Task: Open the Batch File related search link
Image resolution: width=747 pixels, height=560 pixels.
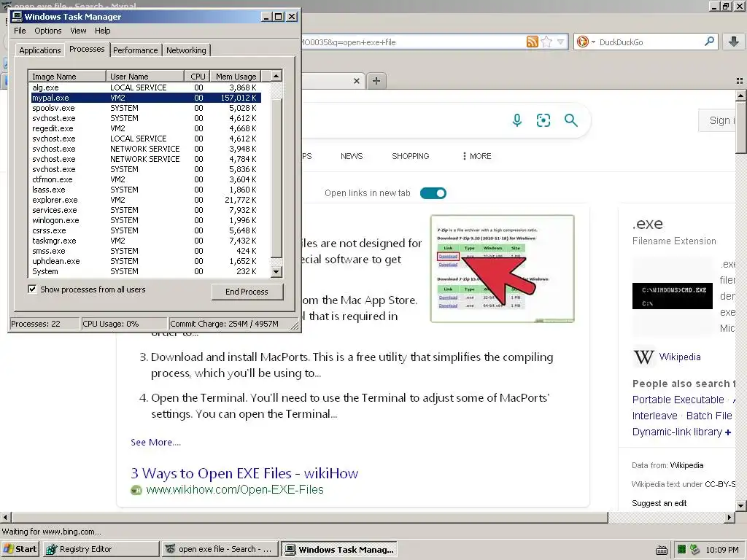Action: coord(709,416)
